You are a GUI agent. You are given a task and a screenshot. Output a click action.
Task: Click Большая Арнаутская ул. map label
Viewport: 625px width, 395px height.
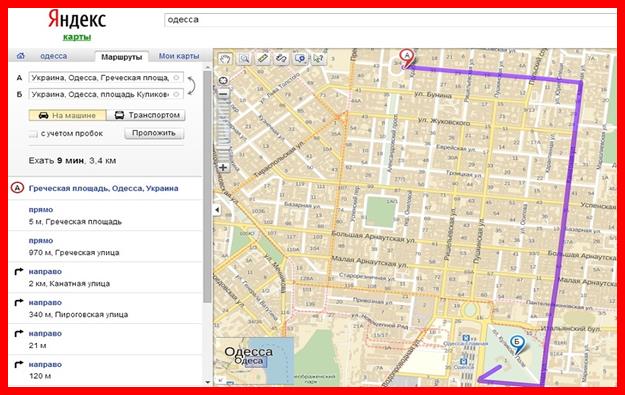373,237
